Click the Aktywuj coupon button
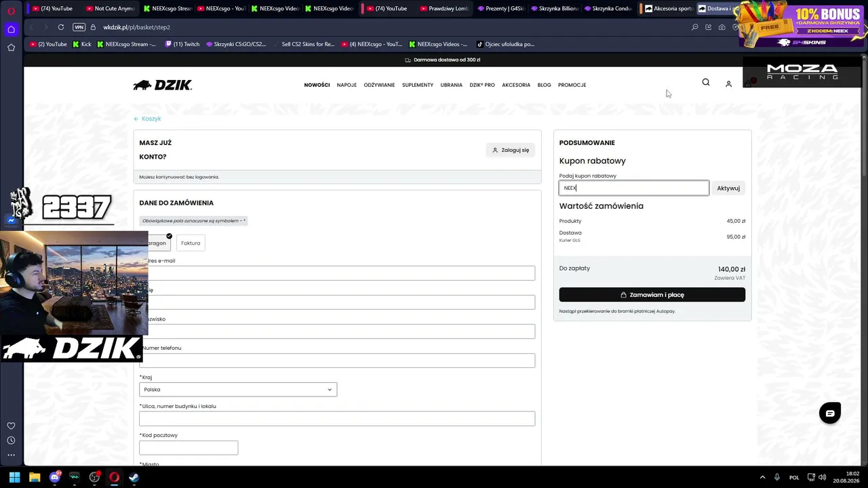Image resolution: width=868 pixels, height=488 pixels. tap(728, 188)
